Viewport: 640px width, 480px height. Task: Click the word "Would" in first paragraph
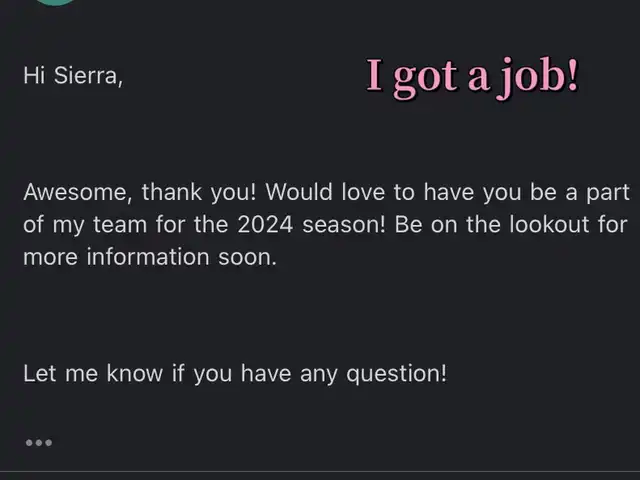click(x=299, y=192)
